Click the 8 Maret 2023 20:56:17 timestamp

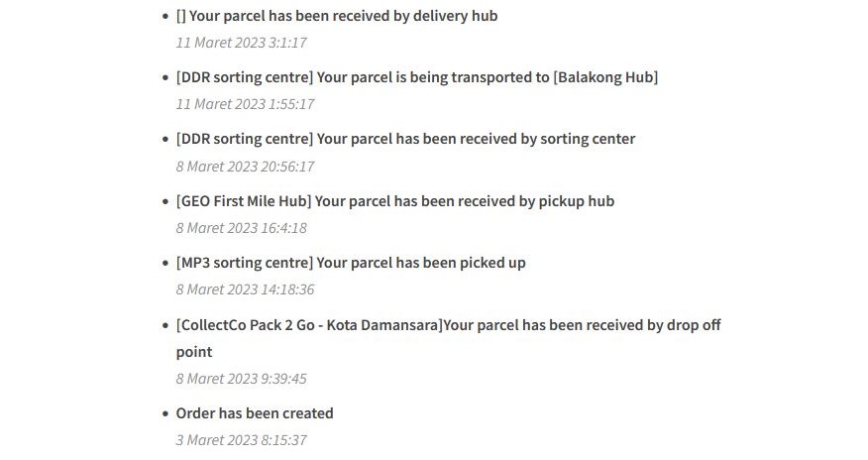pos(245,167)
